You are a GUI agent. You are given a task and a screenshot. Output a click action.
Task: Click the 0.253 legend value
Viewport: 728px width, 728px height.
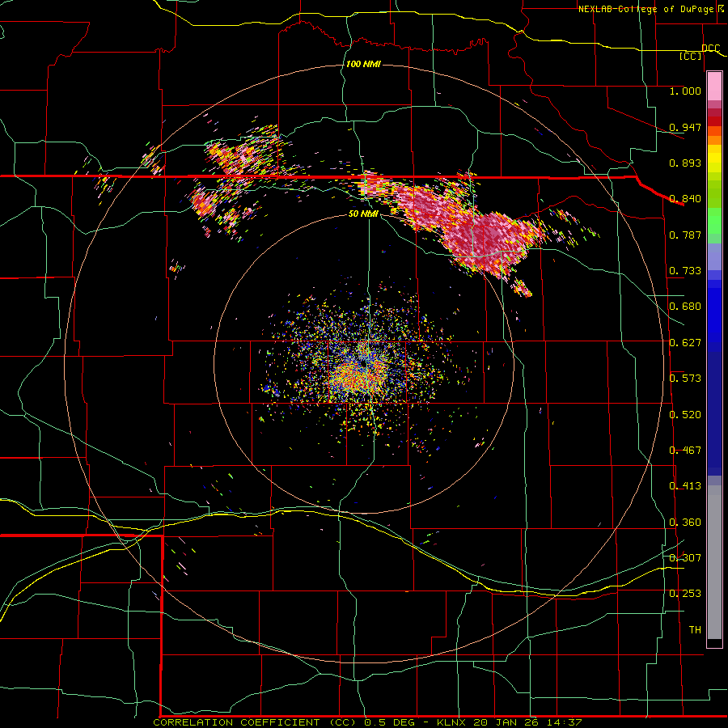[x=685, y=594]
